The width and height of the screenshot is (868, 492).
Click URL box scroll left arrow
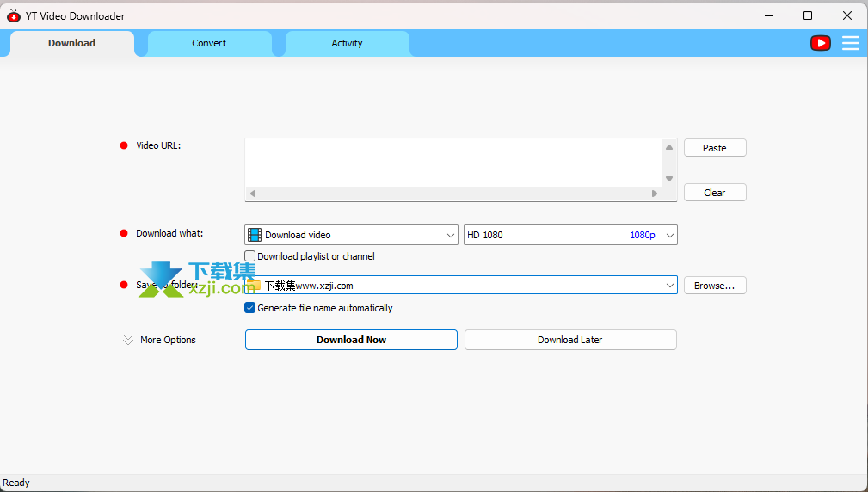[253, 194]
